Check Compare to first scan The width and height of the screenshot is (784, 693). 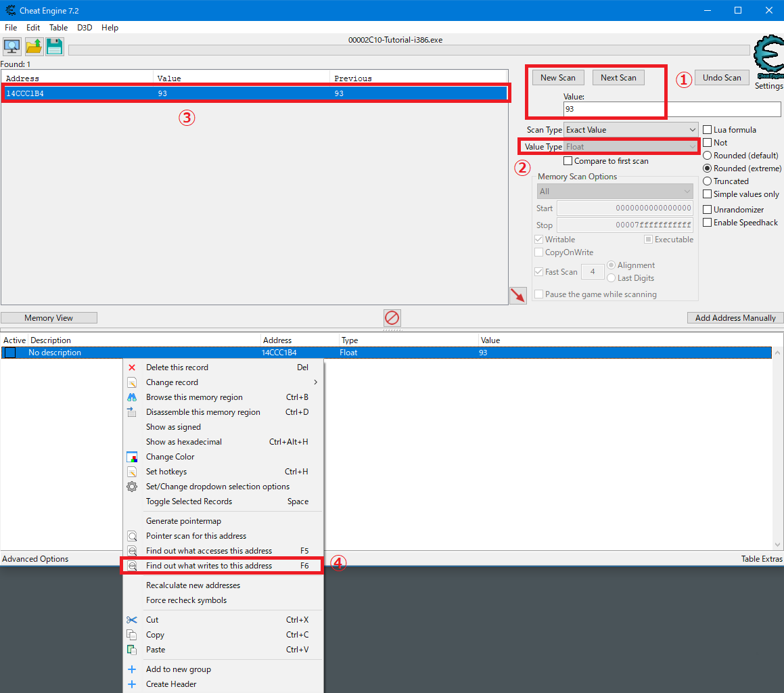[568, 161]
